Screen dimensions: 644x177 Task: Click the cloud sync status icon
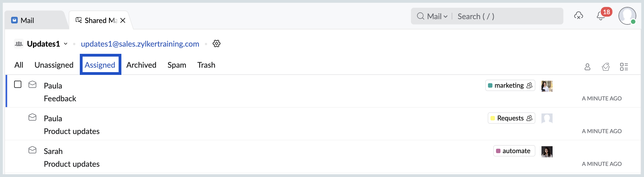[x=578, y=16]
